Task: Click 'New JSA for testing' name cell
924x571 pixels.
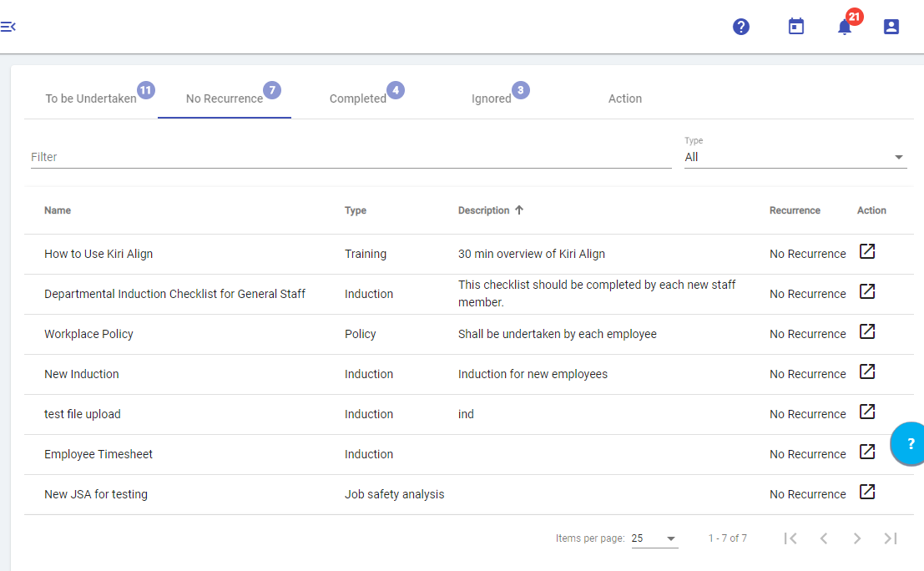Action: coord(96,494)
